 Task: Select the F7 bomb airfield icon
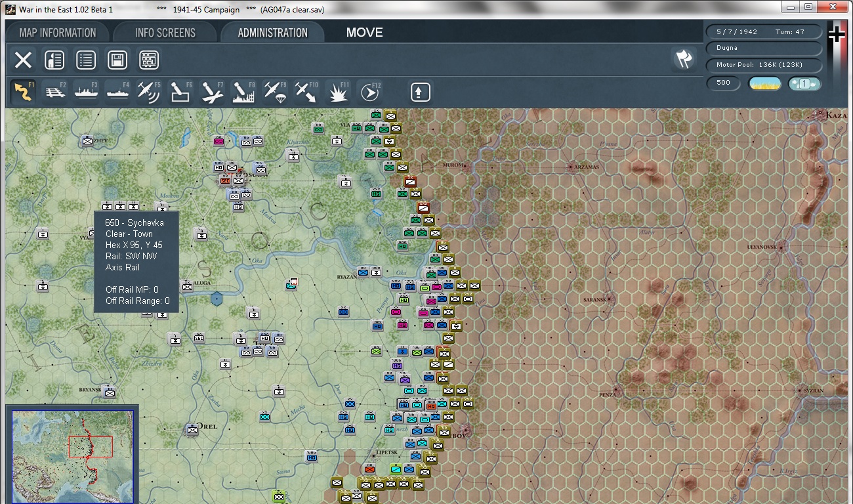click(212, 92)
